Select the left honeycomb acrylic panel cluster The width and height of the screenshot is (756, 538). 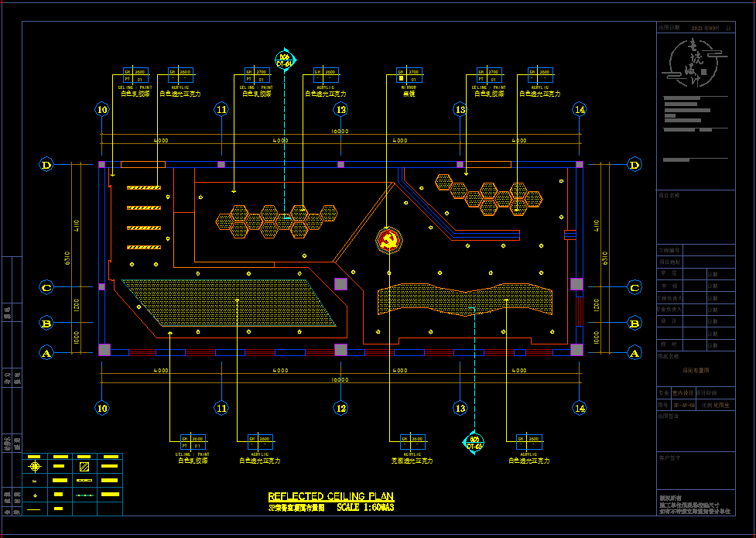(277, 221)
